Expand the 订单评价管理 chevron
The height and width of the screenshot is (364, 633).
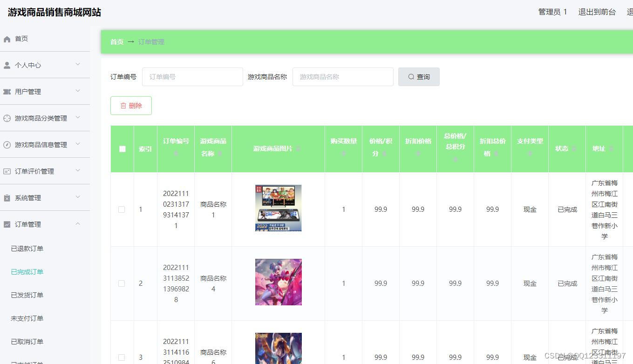(78, 171)
